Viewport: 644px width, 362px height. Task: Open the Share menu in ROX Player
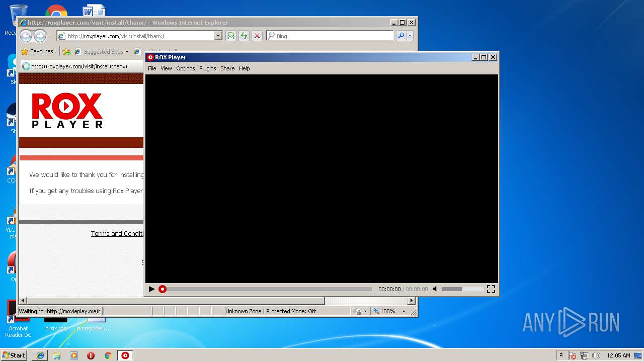tap(227, 68)
